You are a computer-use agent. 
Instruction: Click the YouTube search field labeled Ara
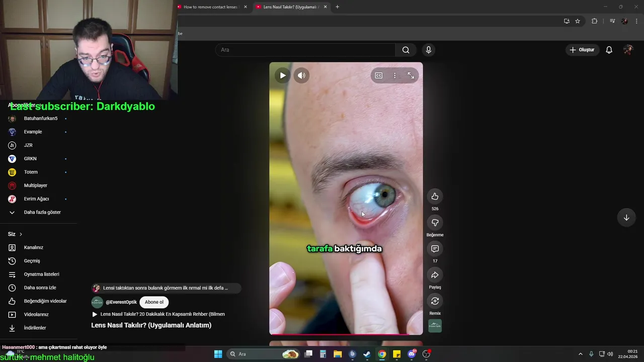click(x=305, y=50)
